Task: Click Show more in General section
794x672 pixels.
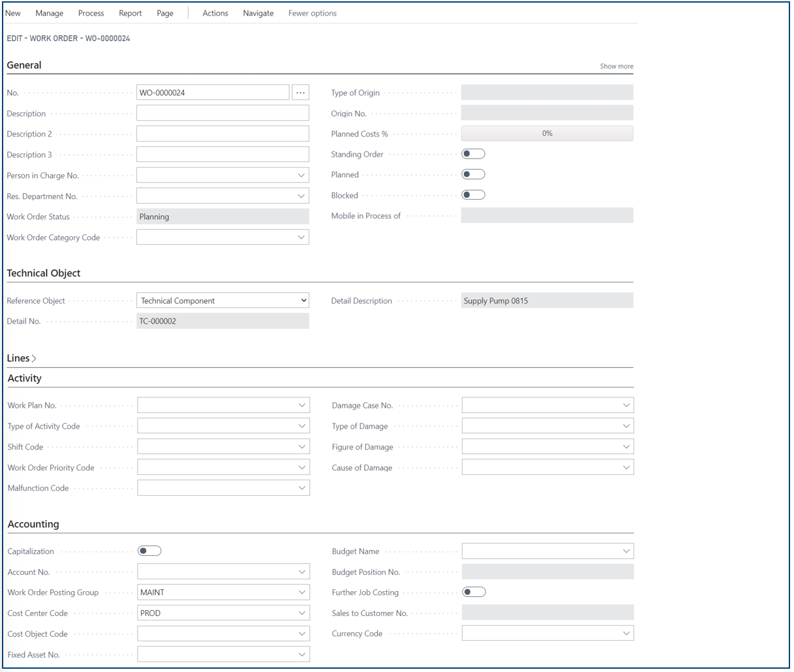Action: 617,67
